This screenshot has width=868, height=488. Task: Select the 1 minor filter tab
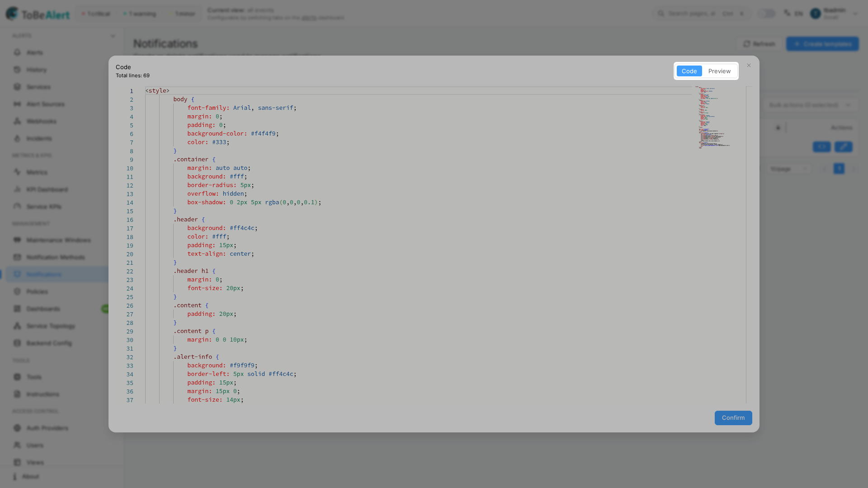click(x=182, y=14)
